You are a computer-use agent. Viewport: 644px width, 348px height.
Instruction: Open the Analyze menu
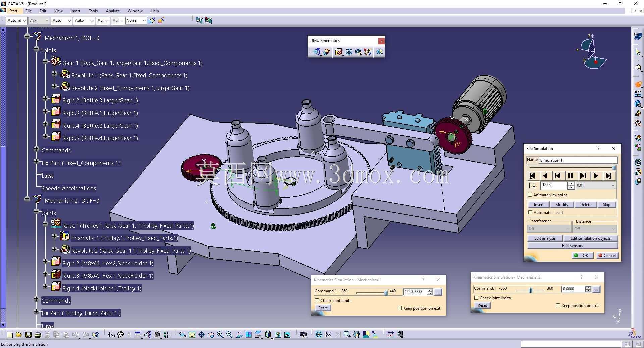(x=113, y=11)
